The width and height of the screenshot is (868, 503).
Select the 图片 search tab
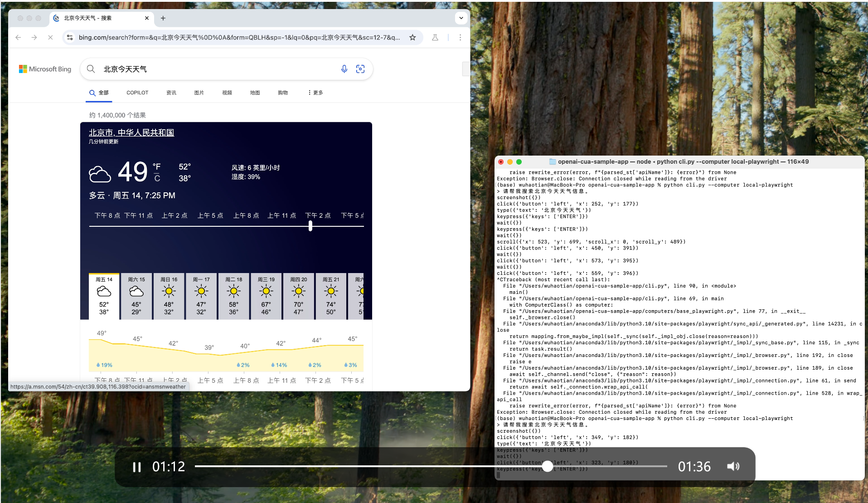199,93
